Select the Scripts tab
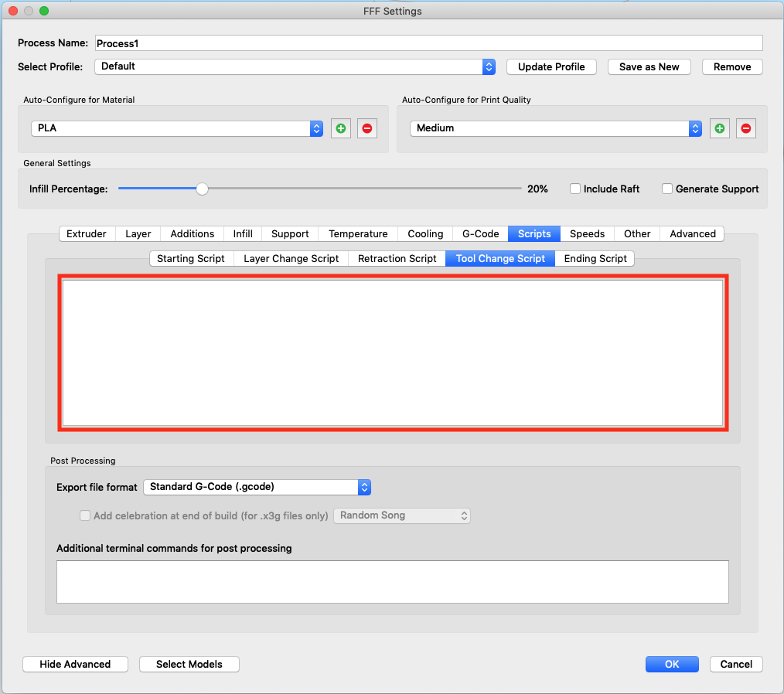The width and height of the screenshot is (784, 694). 534,234
